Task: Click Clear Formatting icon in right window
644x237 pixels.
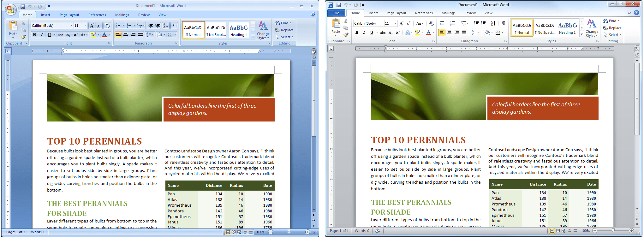Action: coord(431,23)
